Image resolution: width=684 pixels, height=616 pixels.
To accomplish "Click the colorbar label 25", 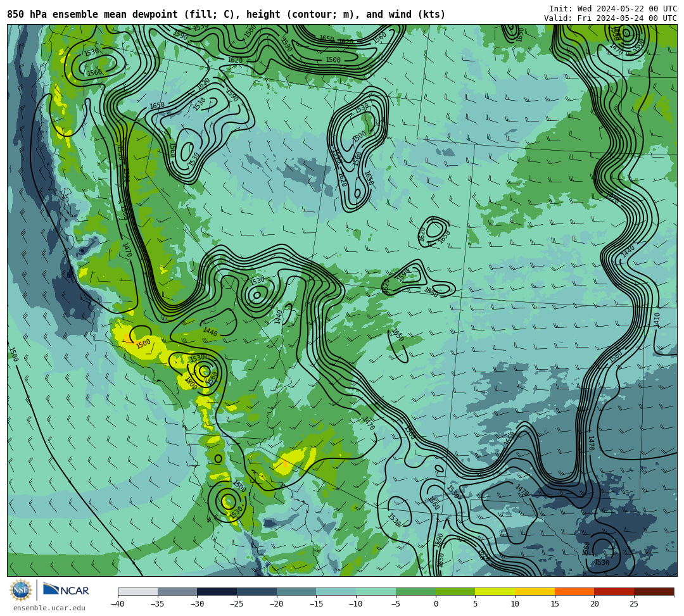I will pyautogui.click(x=634, y=604).
